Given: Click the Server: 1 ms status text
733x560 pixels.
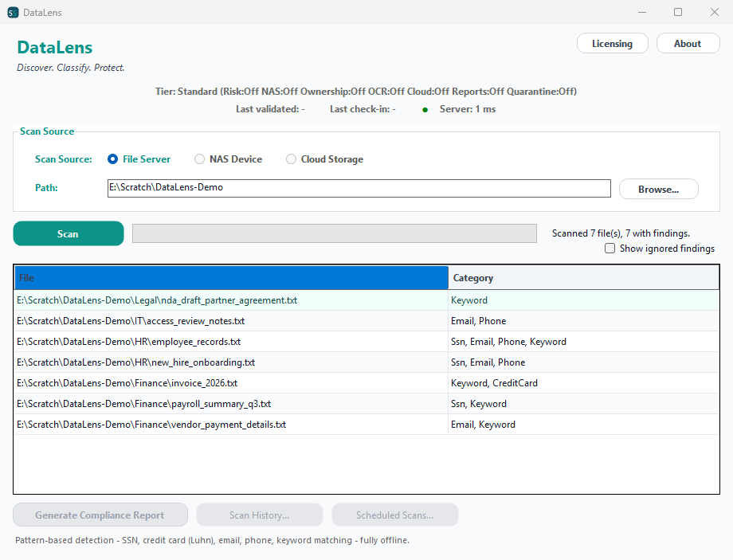Looking at the screenshot, I should (x=468, y=109).
